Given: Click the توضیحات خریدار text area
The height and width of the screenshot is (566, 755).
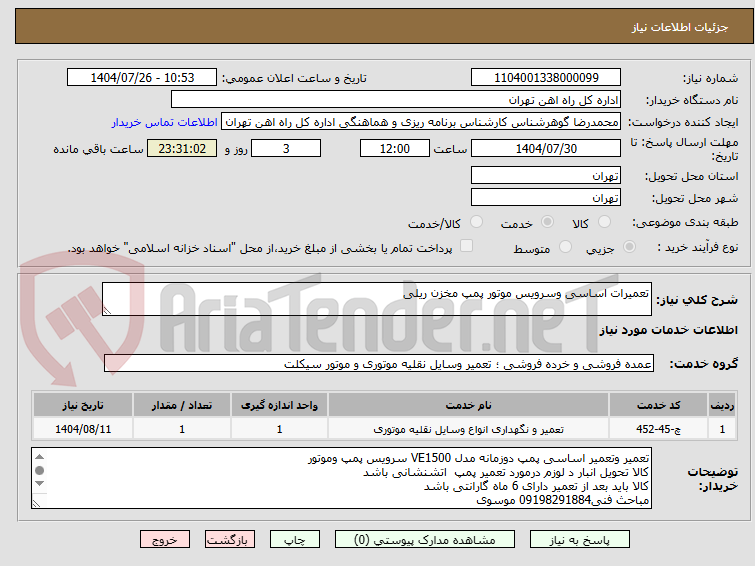Looking at the screenshot, I should click(x=341, y=478).
